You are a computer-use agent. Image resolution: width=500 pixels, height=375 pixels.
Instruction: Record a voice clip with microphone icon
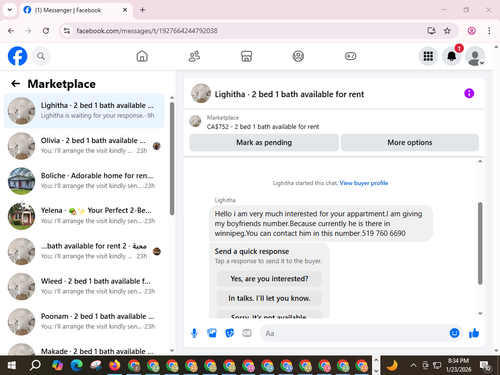point(194,333)
